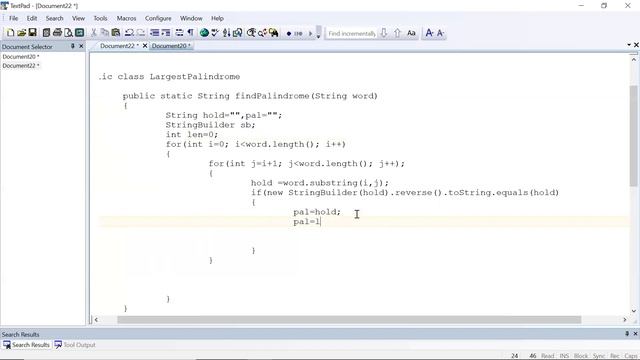The height and width of the screenshot is (360, 640).
Task: Find previous occurrence up arrow
Action: pos(398,33)
